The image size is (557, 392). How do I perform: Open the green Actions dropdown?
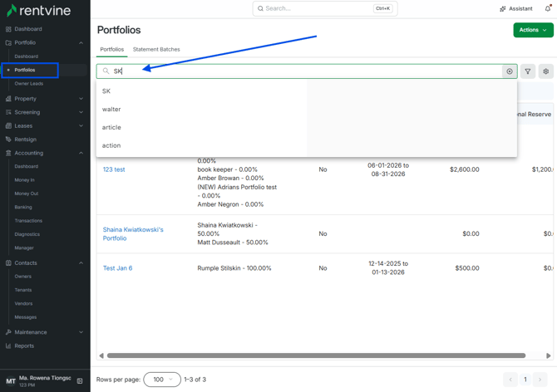point(533,30)
